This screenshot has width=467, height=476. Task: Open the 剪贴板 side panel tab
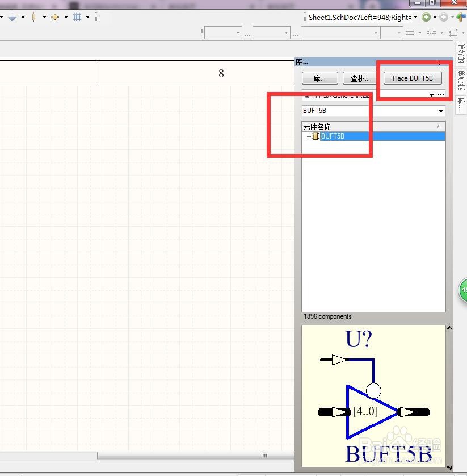pyautogui.click(x=461, y=81)
